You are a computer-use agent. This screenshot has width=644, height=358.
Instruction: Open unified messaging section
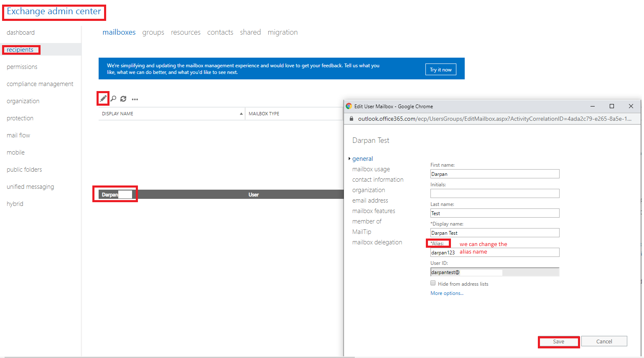(x=30, y=187)
